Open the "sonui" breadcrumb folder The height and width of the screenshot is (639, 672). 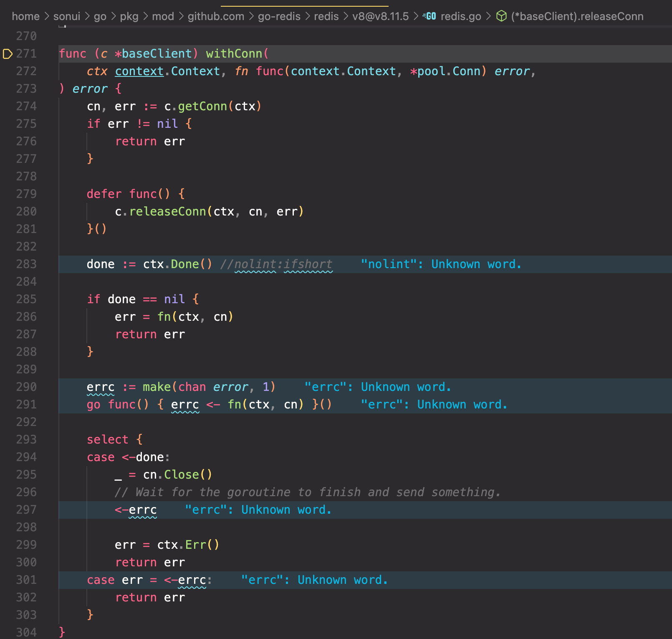[x=66, y=16]
